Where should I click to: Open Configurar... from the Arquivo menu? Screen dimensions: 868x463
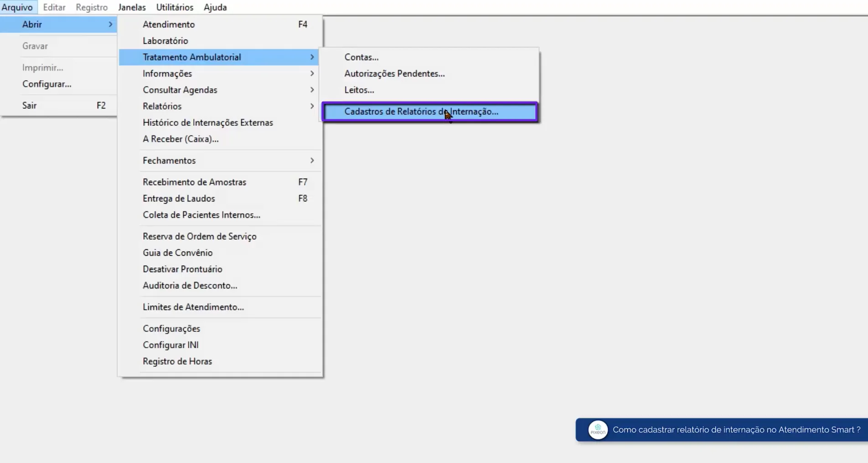coord(58,84)
